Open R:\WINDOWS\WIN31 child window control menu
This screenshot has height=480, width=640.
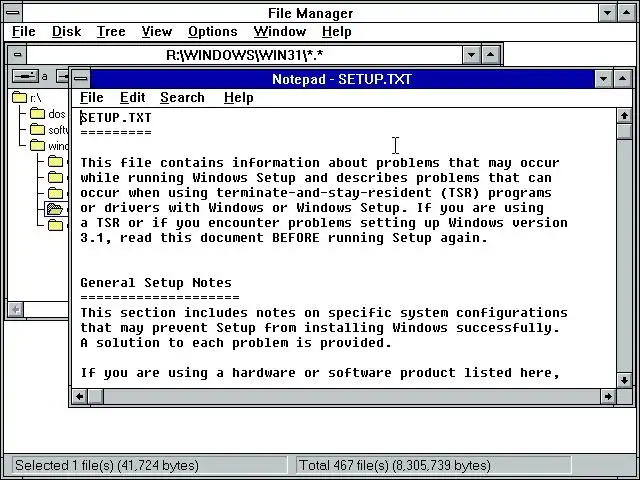pyautogui.click(x=18, y=54)
